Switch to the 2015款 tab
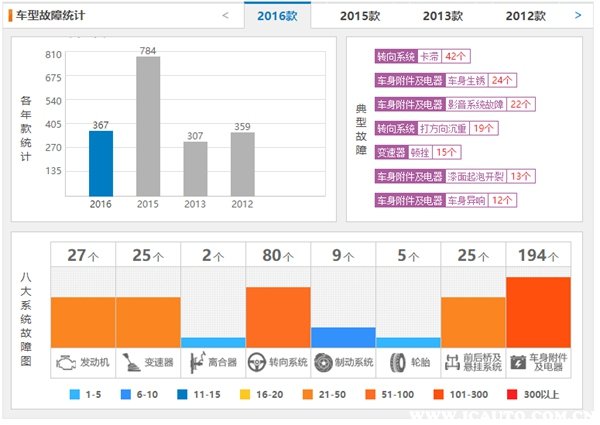Image resolution: width=600 pixels, height=425 pixels. [360, 16]
